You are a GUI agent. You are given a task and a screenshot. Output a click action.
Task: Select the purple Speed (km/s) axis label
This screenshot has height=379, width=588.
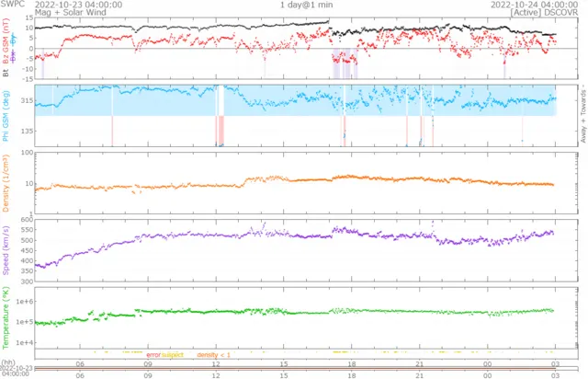(6, 250)
